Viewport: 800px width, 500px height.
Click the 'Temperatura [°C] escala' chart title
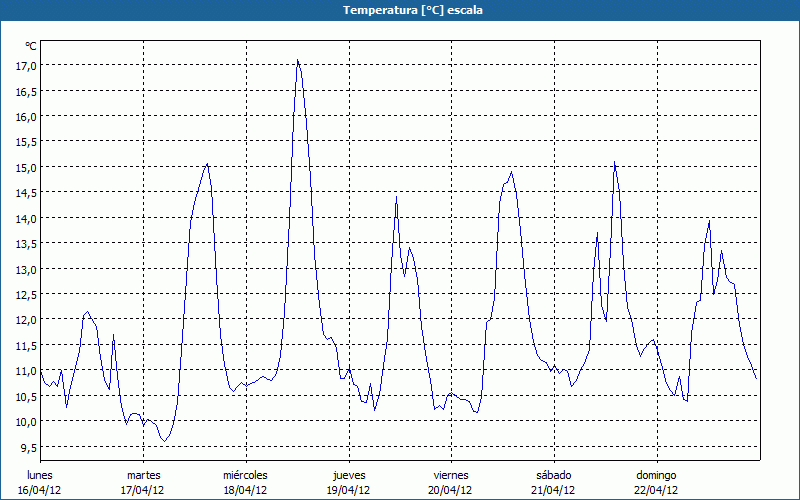point(400,10)
